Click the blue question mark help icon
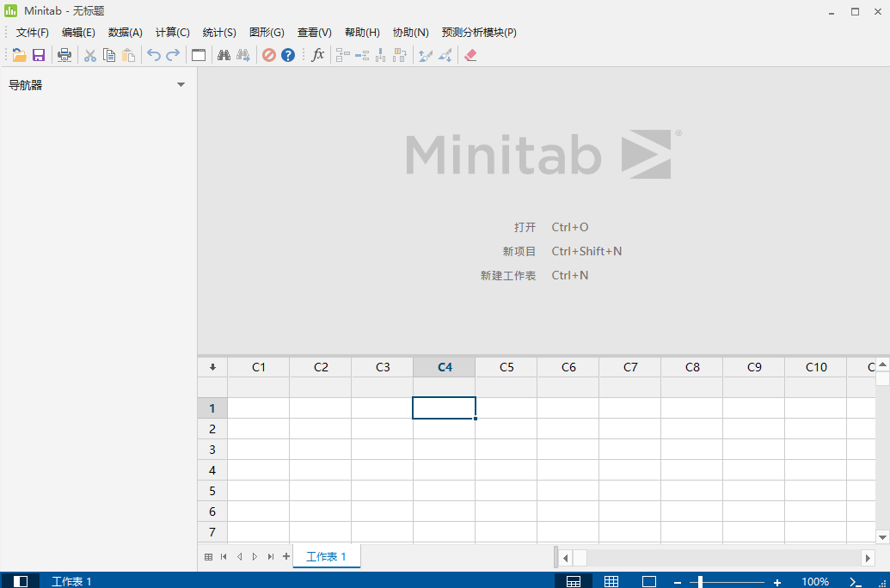 pyautogui.click(x=288, y=55)
